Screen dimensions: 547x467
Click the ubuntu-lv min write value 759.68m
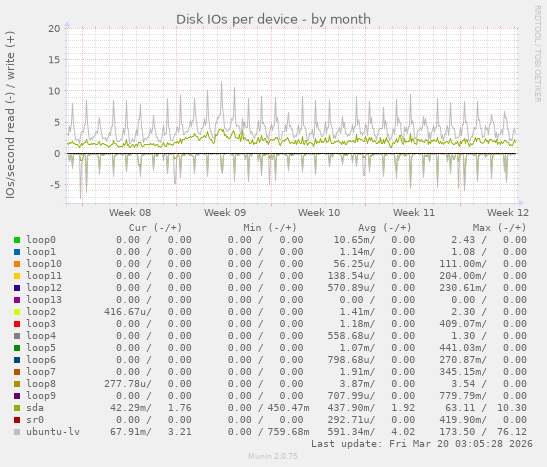(x=288, y=432)
